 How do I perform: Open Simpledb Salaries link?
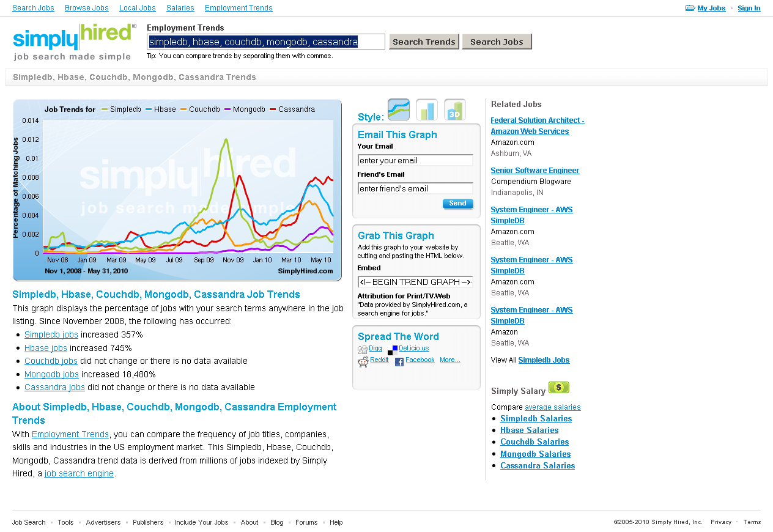[536, 419]
